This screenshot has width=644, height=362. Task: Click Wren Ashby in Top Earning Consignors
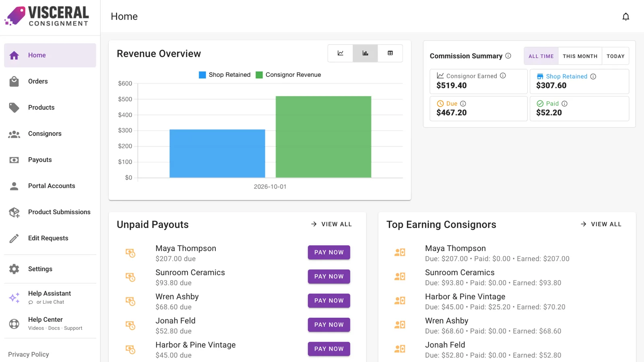(x=447, y=321)
